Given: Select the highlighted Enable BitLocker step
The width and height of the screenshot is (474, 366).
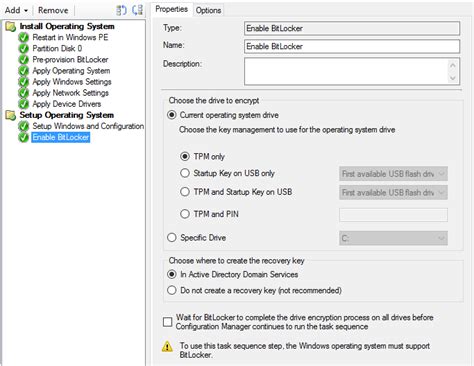Looking at the screenshot, I should point(61,137).
